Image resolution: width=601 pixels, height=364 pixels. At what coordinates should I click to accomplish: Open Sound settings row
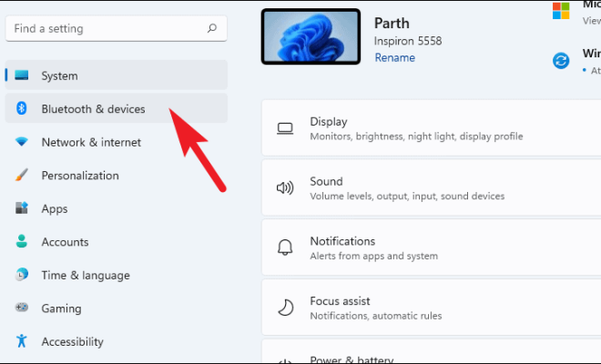432,187
